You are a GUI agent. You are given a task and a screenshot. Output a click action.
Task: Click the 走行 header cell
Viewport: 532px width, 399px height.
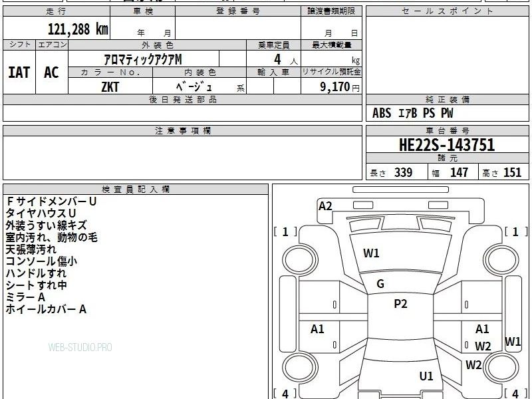(57, 11)
